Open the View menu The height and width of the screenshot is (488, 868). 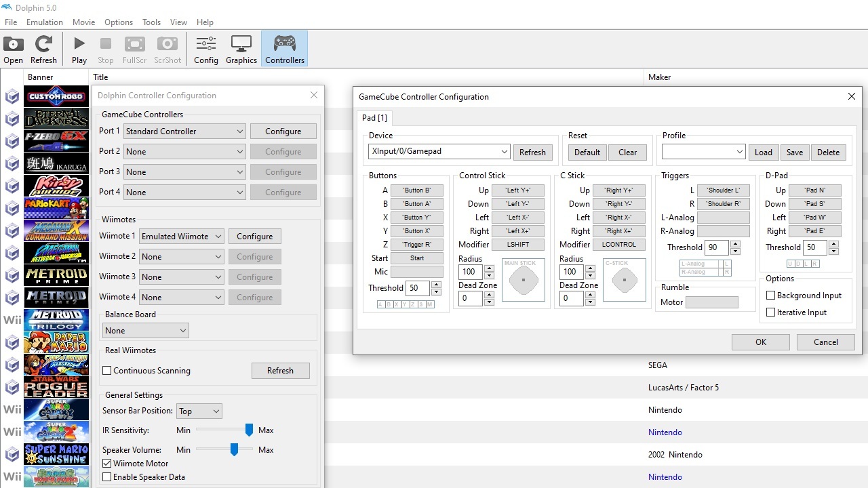179,22
